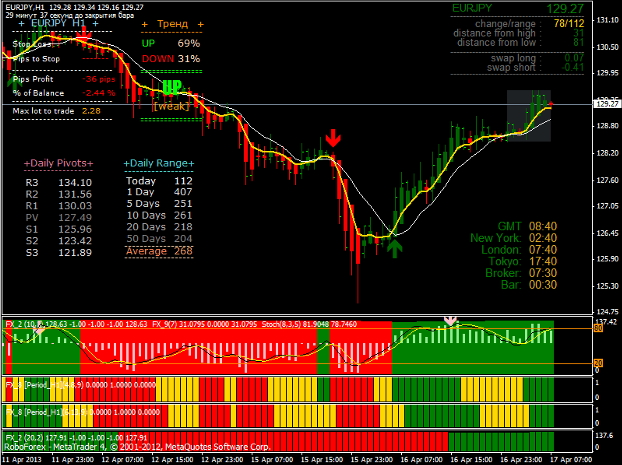Screen dimensions: 622x465
Task: Click the DOWN 31% trend reading
Action: (170, 58)
